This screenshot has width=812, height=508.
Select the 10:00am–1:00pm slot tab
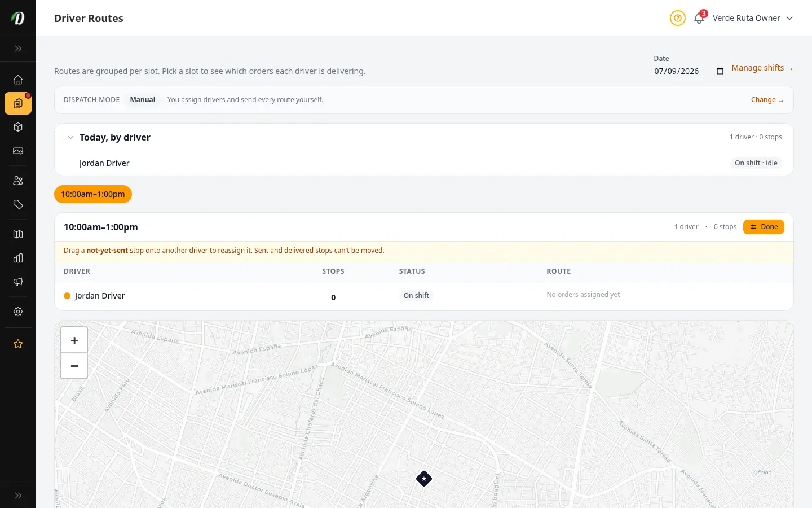pyautogui.click(x=93, y=194)
